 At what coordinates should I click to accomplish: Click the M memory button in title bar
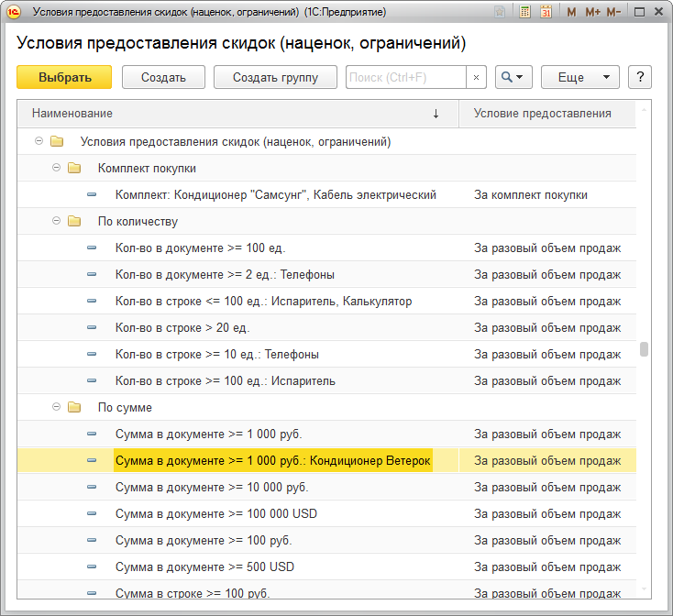coord(572,12)
